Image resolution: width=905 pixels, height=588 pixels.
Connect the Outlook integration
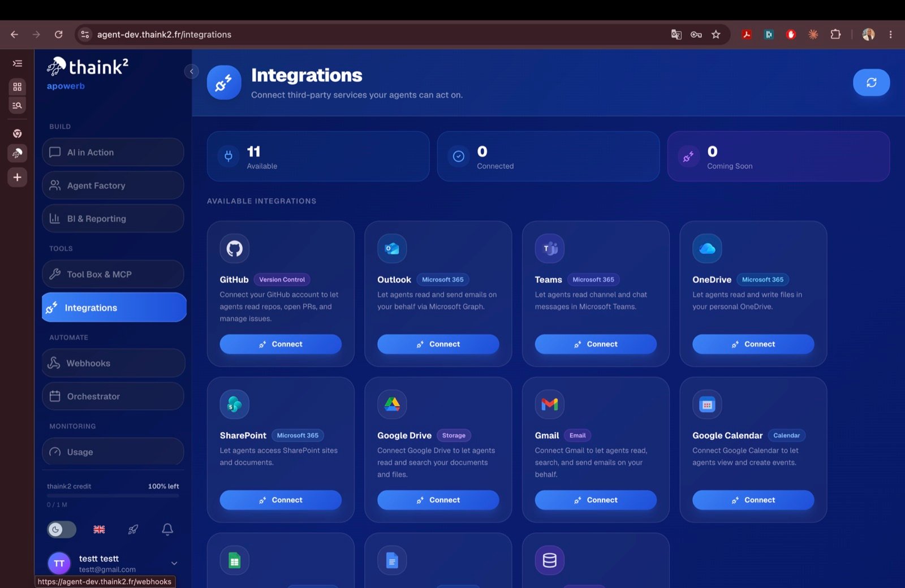coord(438,344)
